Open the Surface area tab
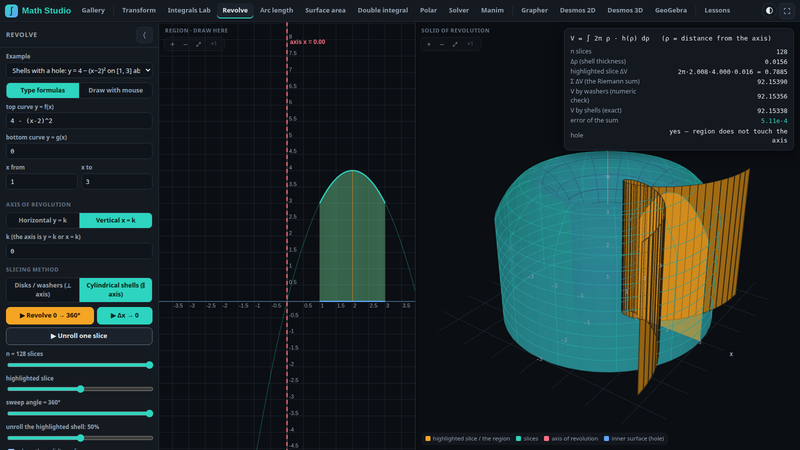This screenshot has height=450, width=800. pos(326,10)
